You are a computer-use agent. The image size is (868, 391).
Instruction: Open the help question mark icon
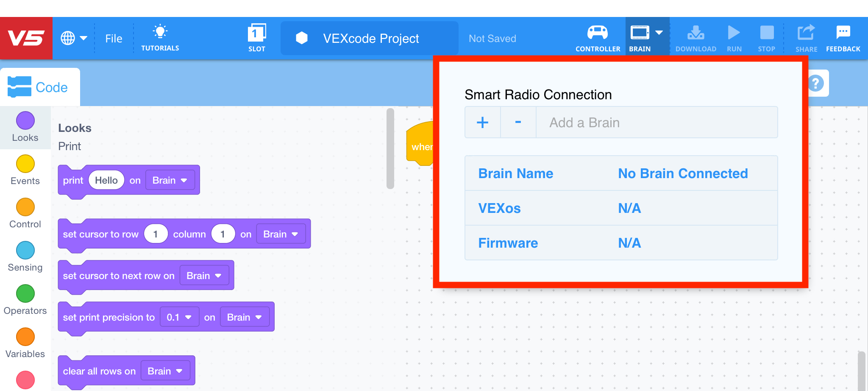coord(815,83)
